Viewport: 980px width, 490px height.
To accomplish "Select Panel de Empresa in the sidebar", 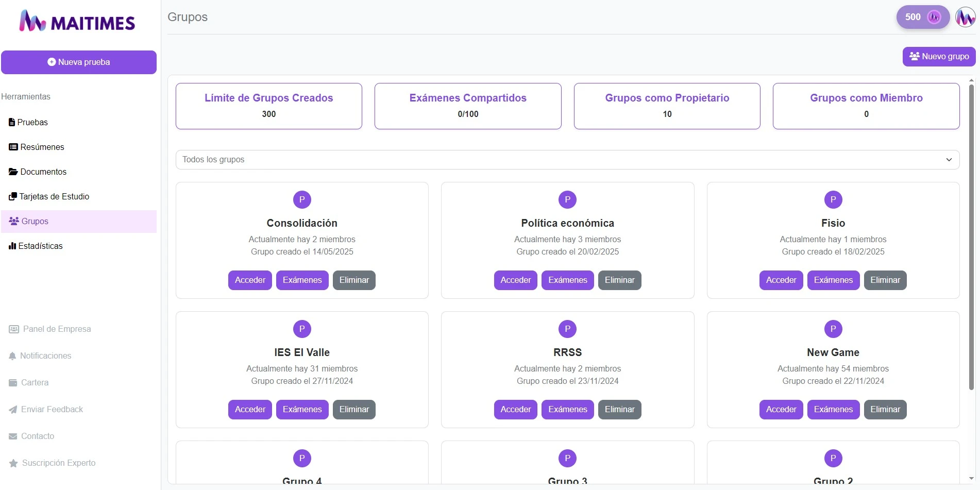I will 55,329.
